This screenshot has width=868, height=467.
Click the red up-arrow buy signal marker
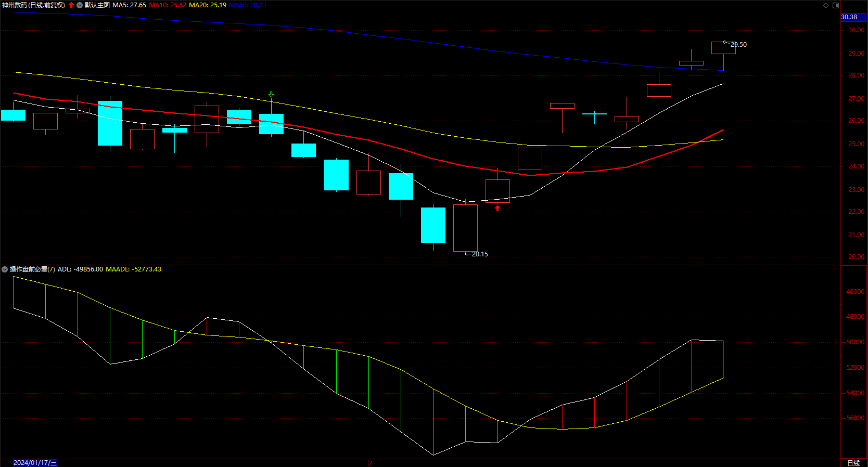[497, 208]
